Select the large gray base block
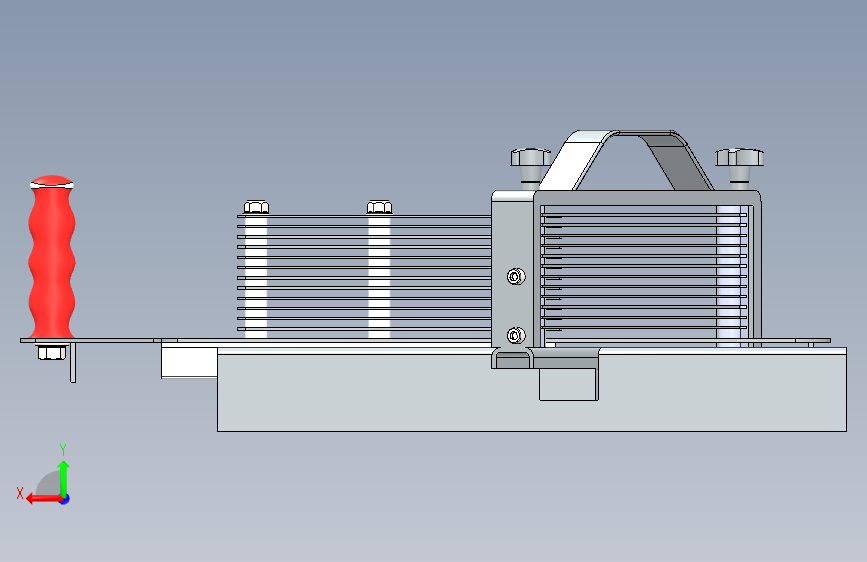 tap(532, 391)
